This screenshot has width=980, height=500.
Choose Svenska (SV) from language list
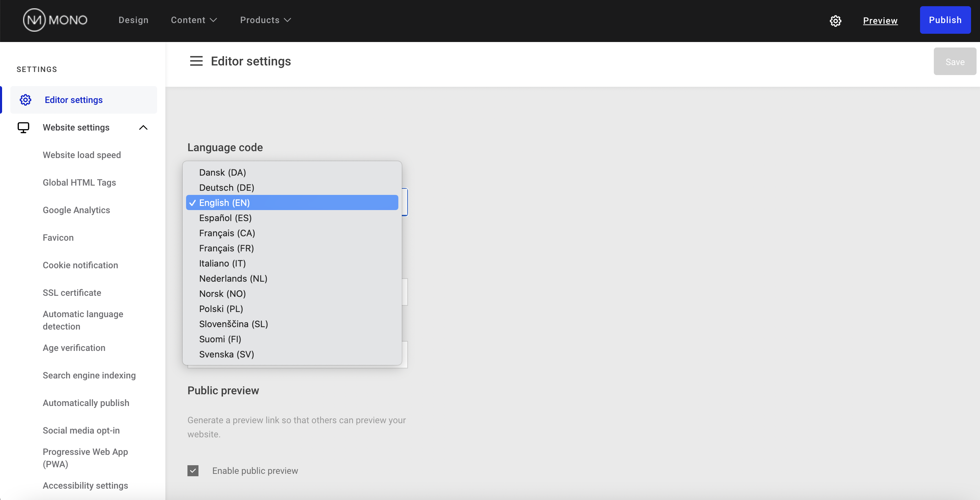(x=292, y=354)
